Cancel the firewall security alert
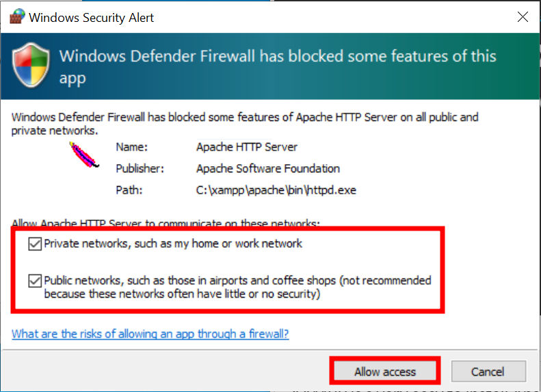Screen dimensions: 541x392 488,371
